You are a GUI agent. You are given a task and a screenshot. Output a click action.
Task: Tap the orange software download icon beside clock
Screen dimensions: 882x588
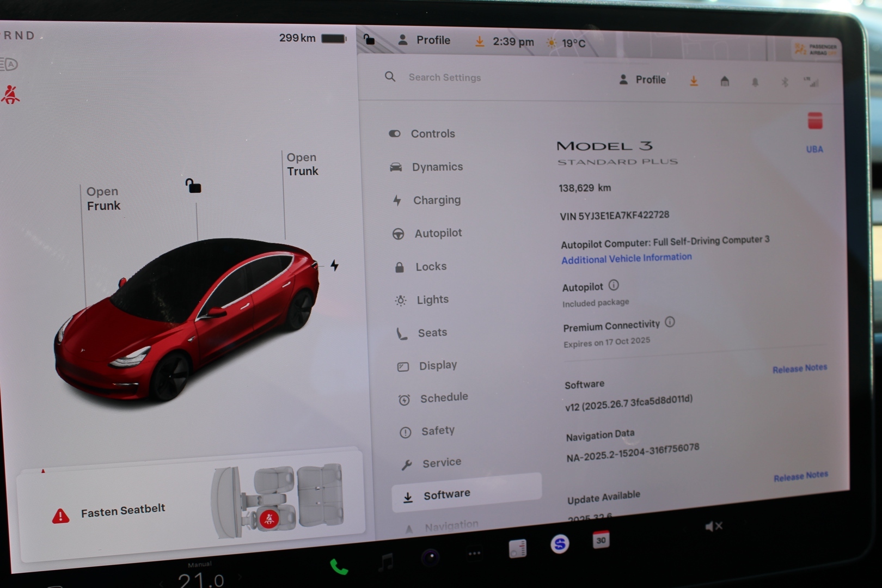[480, 41]
